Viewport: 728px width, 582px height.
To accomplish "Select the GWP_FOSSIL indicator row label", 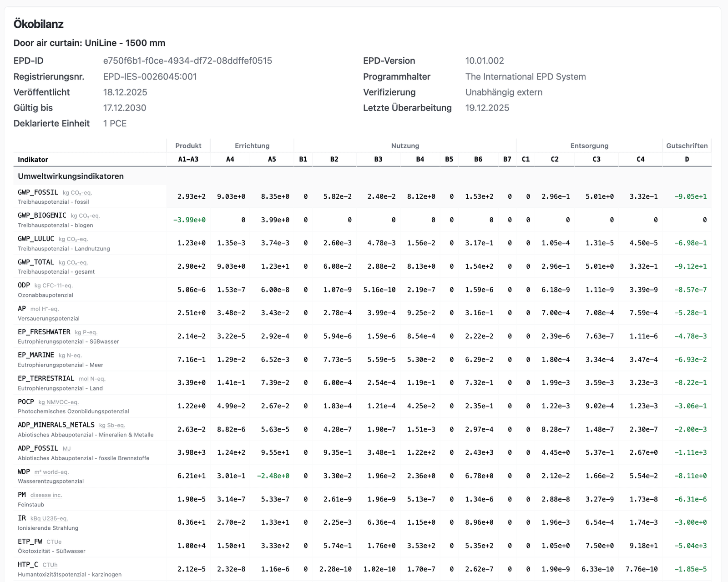I will point(38,192).
